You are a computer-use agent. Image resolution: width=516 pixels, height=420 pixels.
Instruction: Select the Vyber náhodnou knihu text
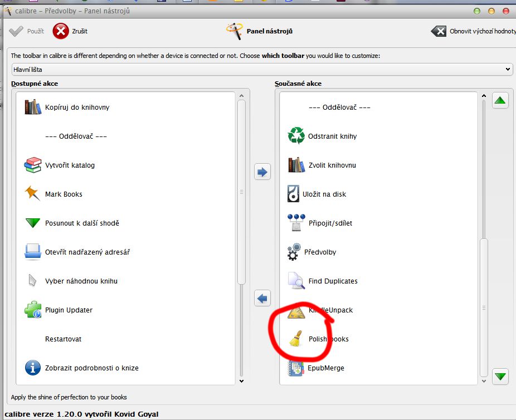[x=81, y=281]
